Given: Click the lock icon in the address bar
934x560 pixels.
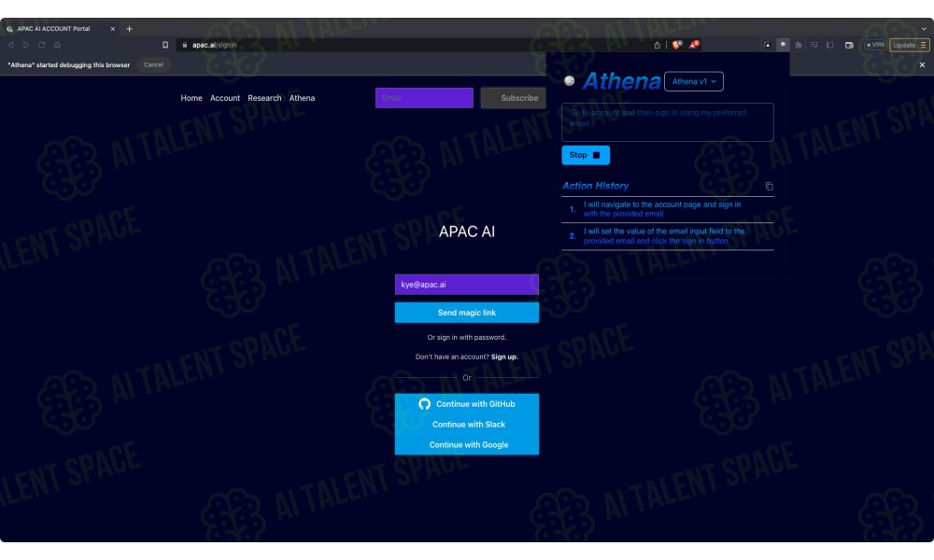Looking at the screenshot, I should pyautogui.click(x=185, y=45).
